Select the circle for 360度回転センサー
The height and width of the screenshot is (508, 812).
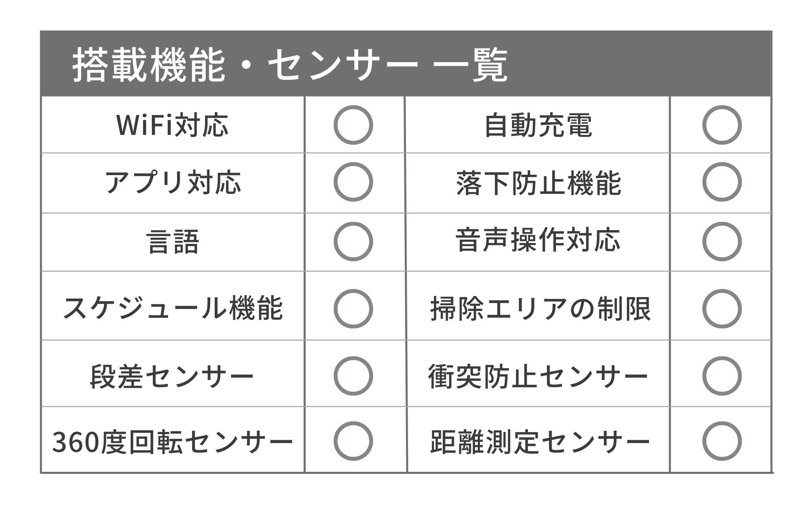(353, 441)
